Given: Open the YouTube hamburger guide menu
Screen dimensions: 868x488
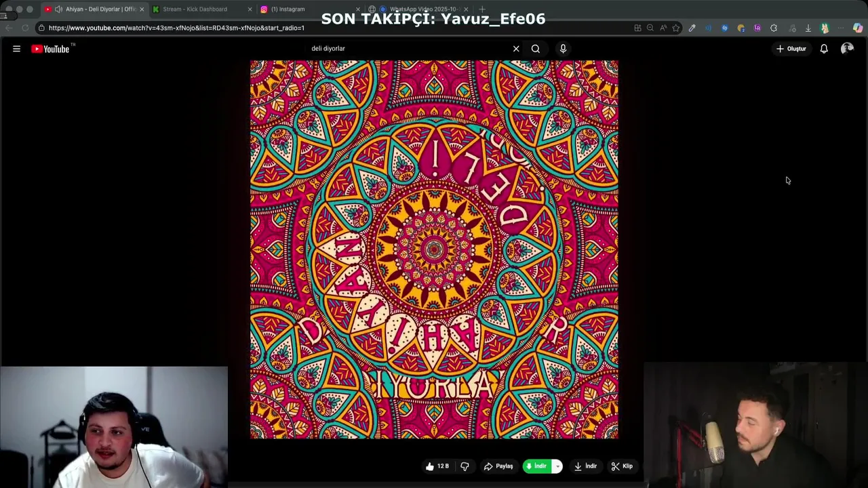Looking at the screenshot, I should (16, 49).
